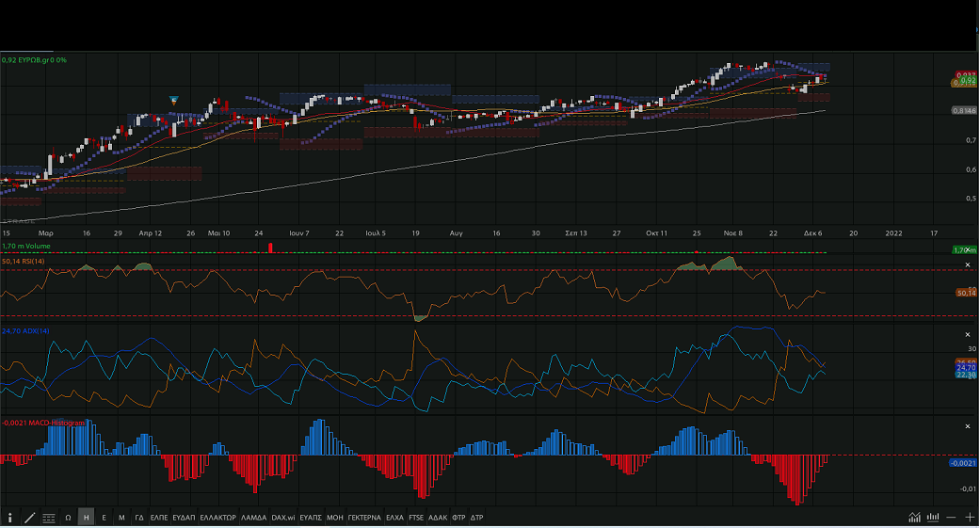This screenshot has height=528, width=980.
Task: Load the DAX.wi symbol chart
Action: [283, 518]
